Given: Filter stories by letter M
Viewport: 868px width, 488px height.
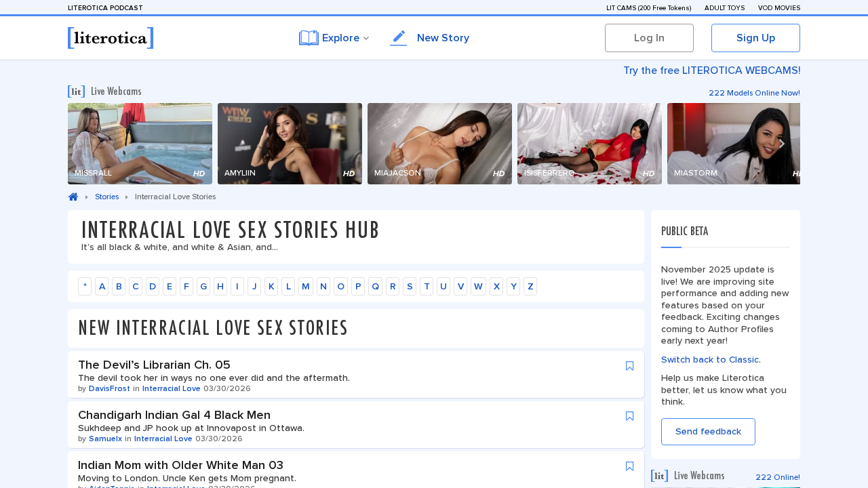Looking at the screenshot, I should click(306, 286).
